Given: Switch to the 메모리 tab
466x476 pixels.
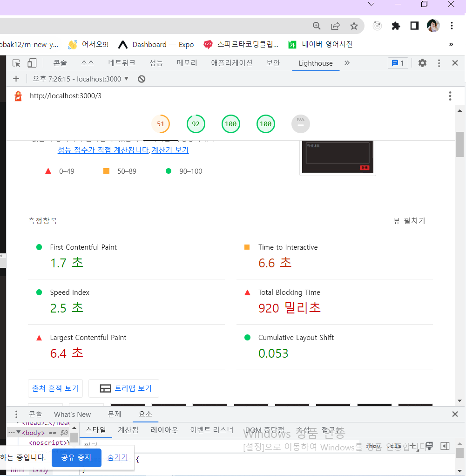Looking at the screenshot, I should pos(187,63).
